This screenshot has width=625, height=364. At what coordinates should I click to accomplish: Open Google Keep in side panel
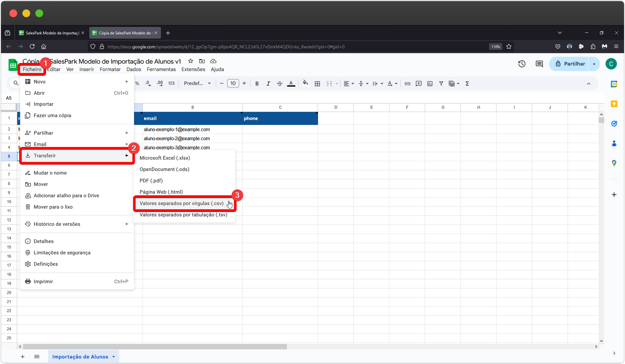(614, 104)
